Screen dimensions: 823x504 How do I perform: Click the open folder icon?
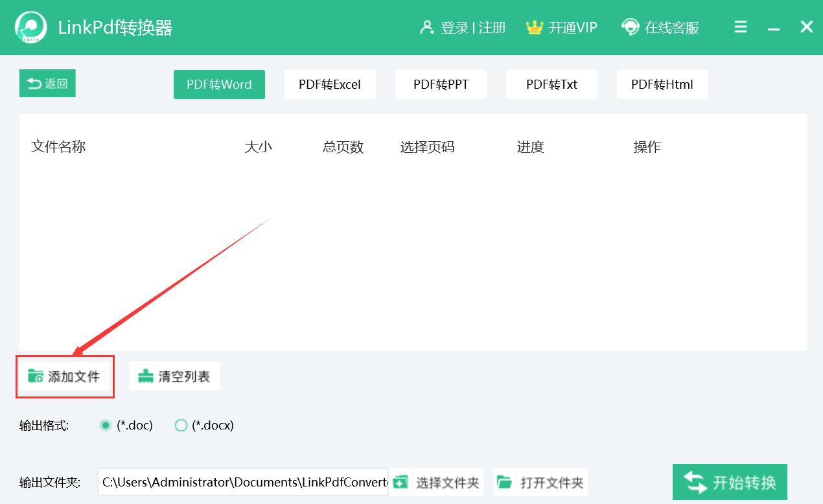(504, 482)
